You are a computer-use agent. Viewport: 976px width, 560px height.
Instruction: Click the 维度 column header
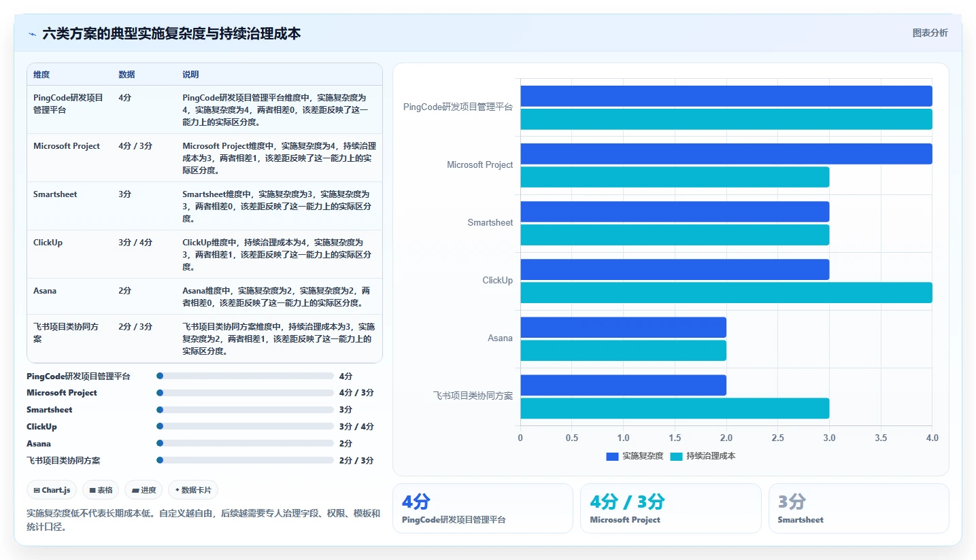[x=41, y=75]
